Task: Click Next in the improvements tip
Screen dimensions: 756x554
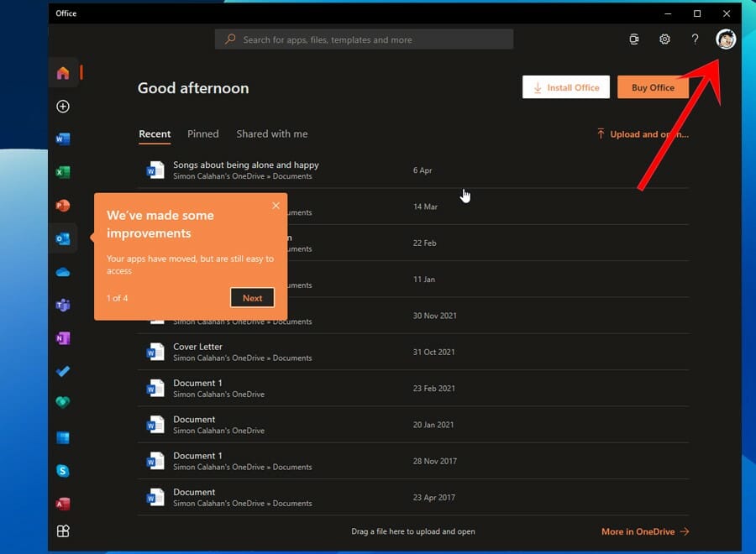Action: [x=252, y=298]
